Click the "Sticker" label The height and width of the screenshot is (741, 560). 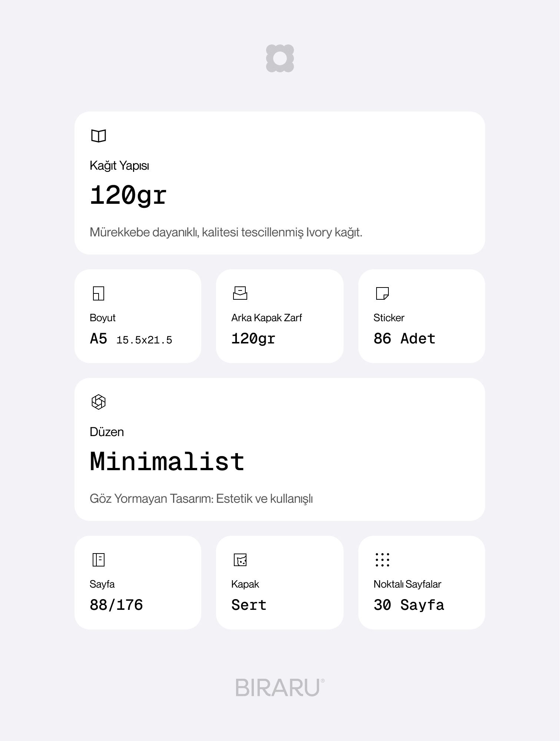pos(389,318)
